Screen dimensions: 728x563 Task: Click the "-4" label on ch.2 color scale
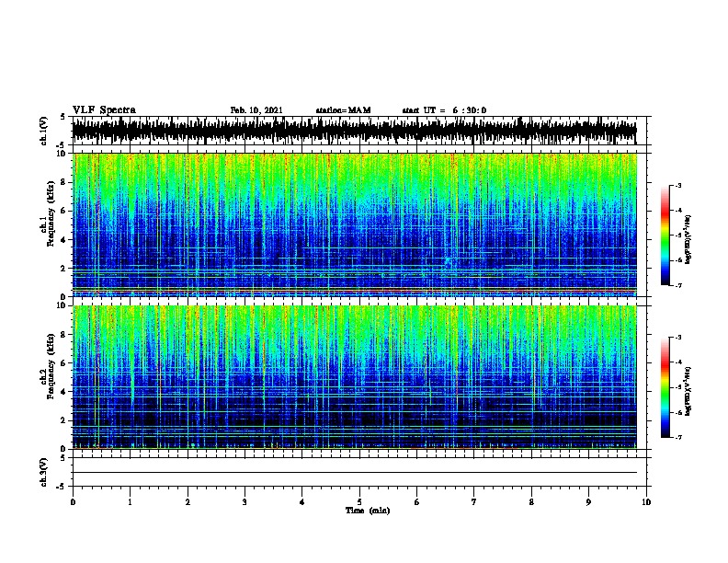(x=678, y=362)
